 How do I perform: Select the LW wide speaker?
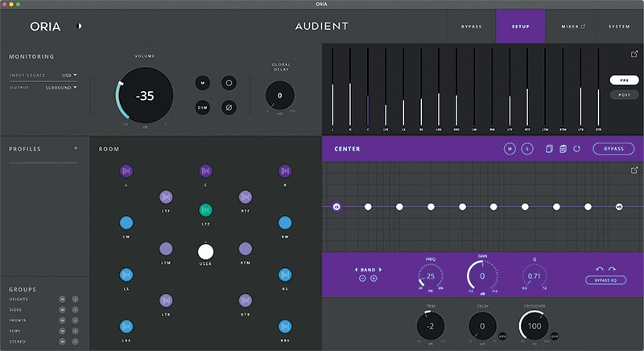click(126, 223)
